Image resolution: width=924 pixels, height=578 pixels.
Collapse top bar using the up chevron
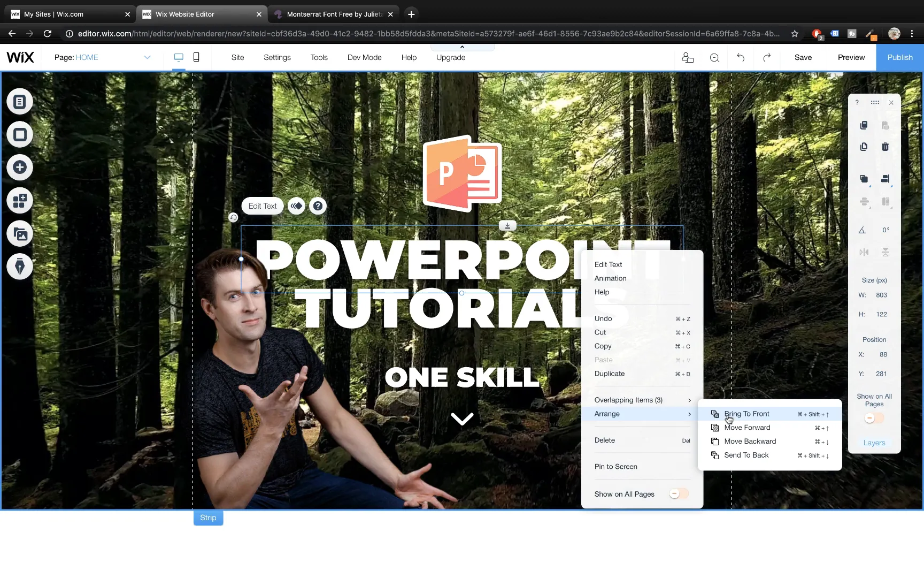(463, 47)
